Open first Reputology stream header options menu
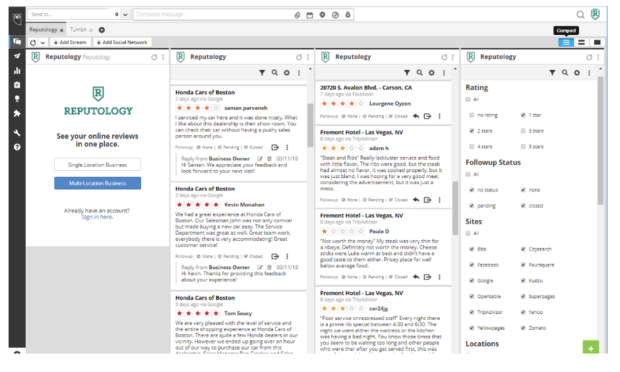The width and height of the screenshot is (620, 372). pos(163,57)
